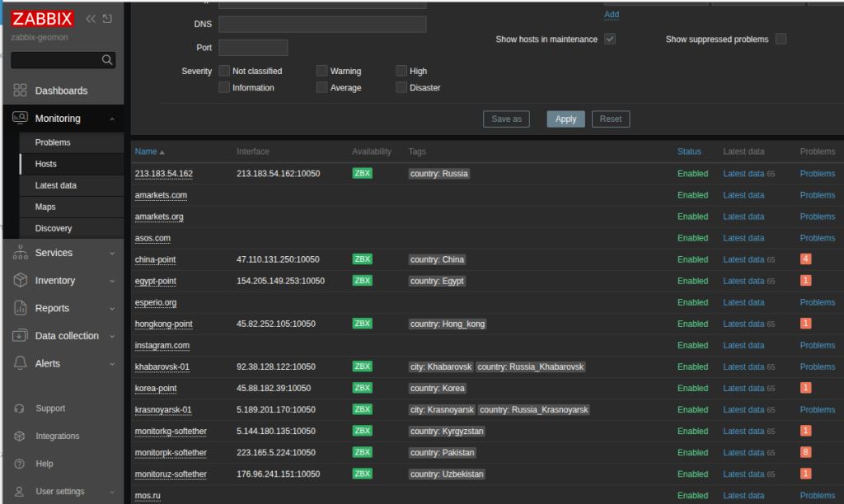The image size is (844, 504).
Task: Expand the User settings submenu
Action: tap(112, 492)
